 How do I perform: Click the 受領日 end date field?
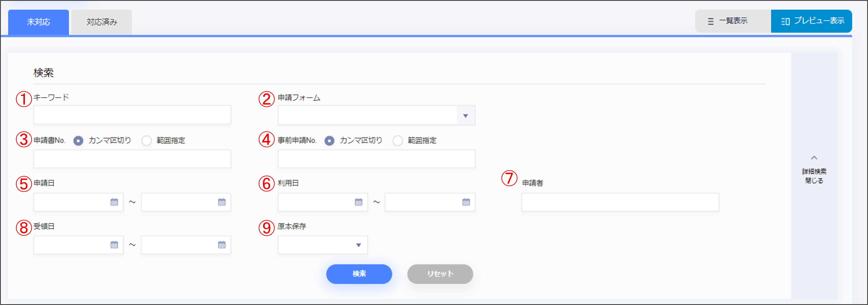click(186, 245)
